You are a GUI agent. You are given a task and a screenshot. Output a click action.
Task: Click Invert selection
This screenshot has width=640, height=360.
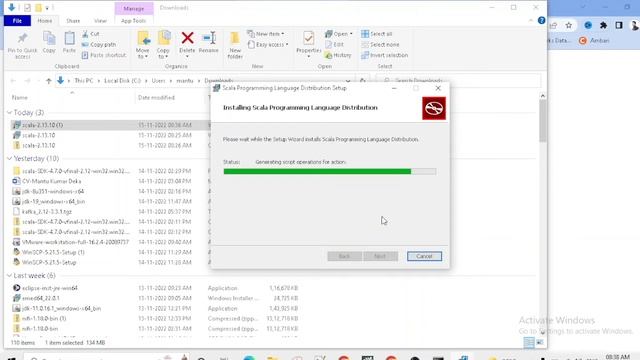pos(384,55)
